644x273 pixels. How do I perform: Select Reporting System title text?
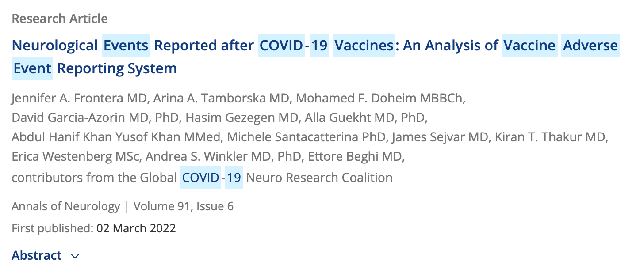click(x=117, y=68)
